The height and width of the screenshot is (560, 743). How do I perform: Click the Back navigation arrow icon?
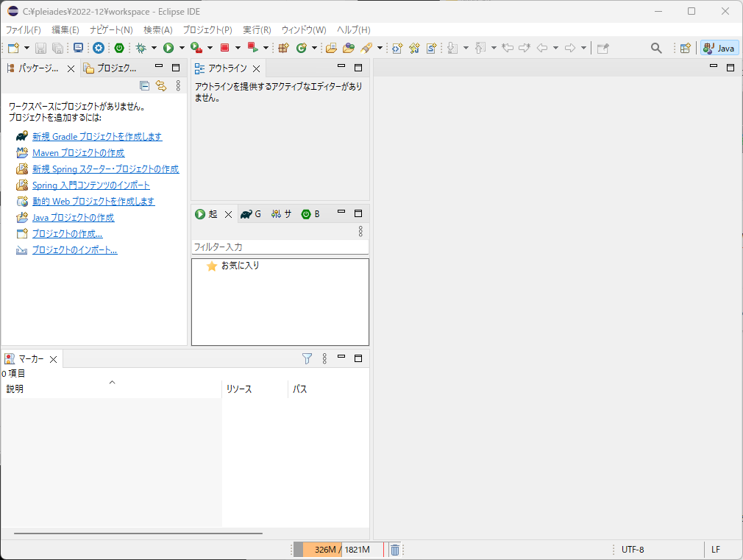coord(542,48)
